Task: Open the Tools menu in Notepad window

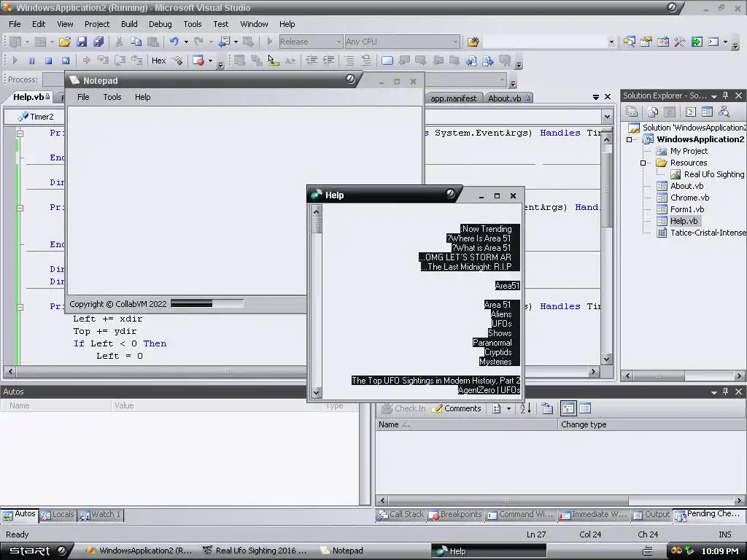Action: point(112,97)
